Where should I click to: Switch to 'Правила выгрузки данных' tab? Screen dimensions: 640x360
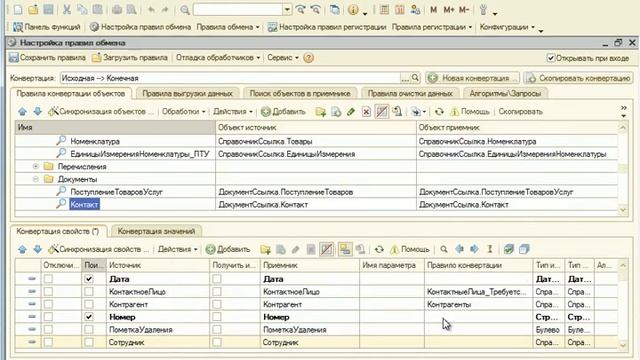coord(187,93)
